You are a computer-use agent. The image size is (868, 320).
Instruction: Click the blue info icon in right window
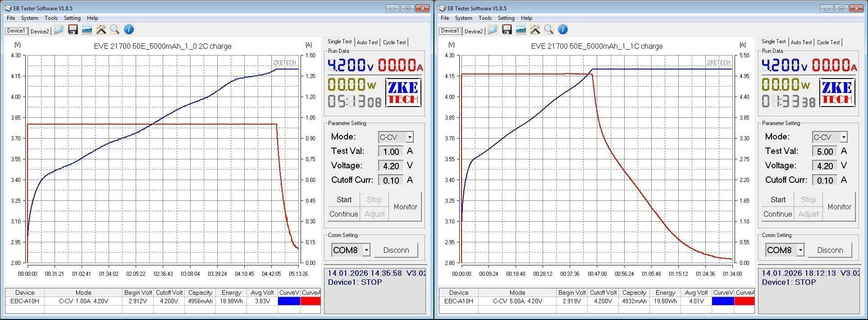tap(563, 30)
